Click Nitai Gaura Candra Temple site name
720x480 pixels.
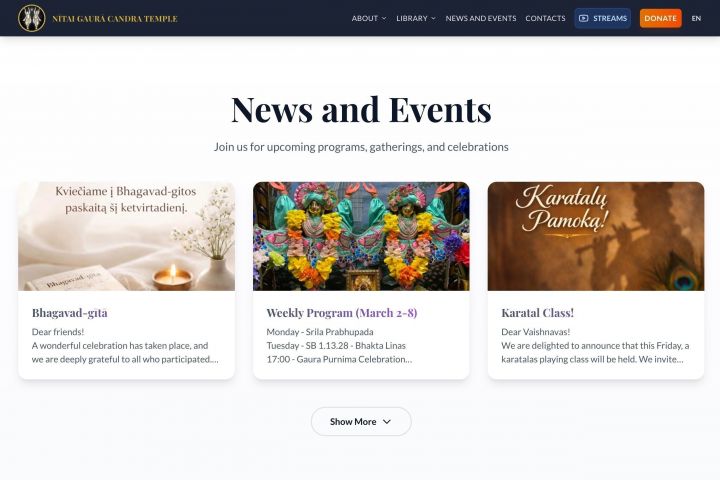coord(115,19)
